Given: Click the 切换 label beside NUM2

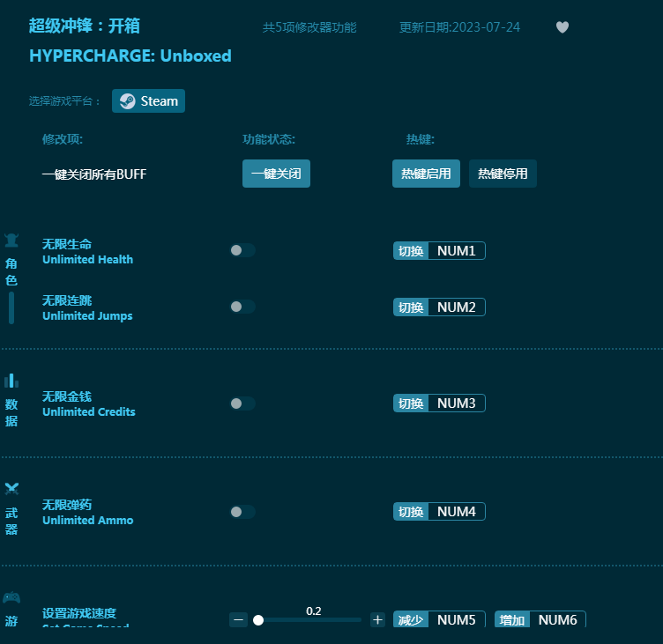Looking at the screenshot, I should click(411, 307).
